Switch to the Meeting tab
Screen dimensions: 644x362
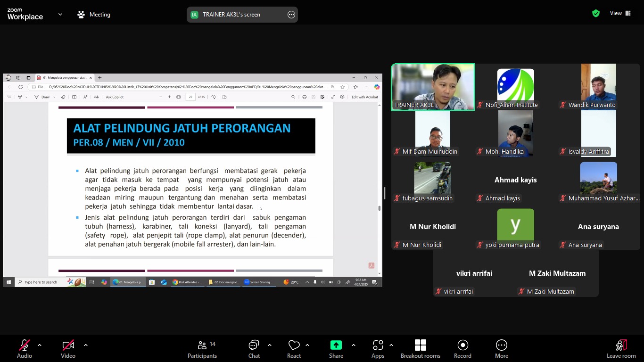click(x=94, y=15)
